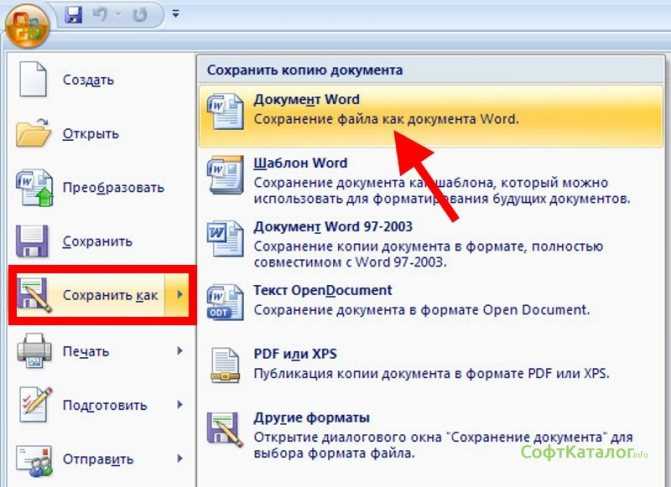Open the small Undo history dropdown arrow
The height and width of the screenshot is (487, 671).
coord(119,15)
